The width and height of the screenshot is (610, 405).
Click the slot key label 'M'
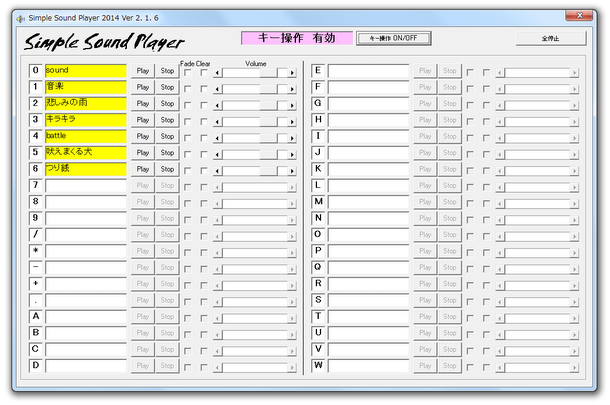pyautogui.click(x=318, y=202)
